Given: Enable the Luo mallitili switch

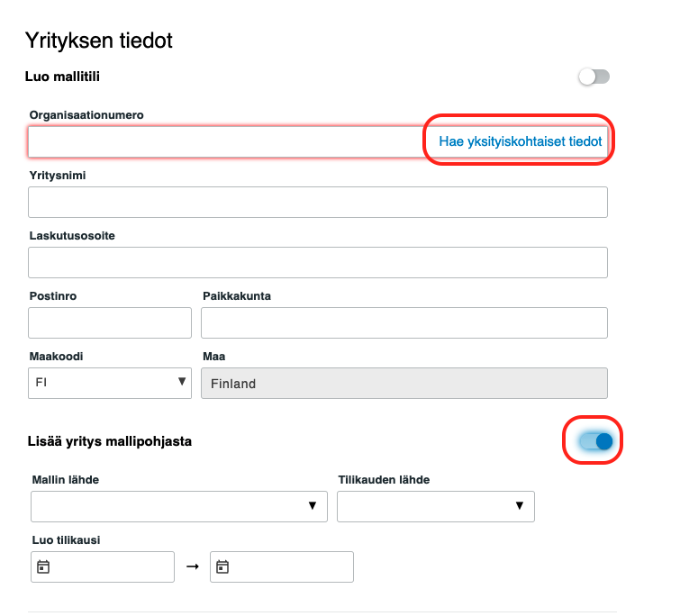Looking at the screenshot, I should 594,77.
